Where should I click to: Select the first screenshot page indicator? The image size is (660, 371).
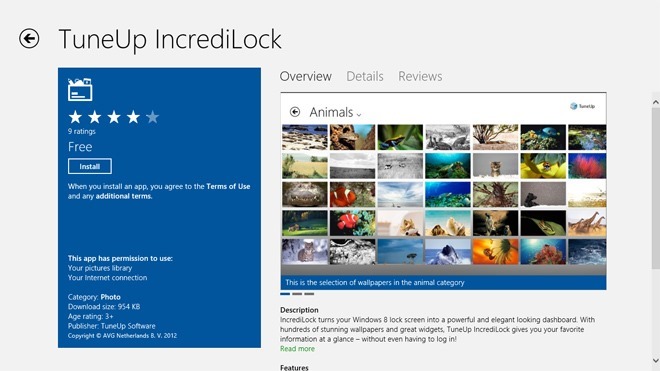pyautogui.click(x=285, y=294)
